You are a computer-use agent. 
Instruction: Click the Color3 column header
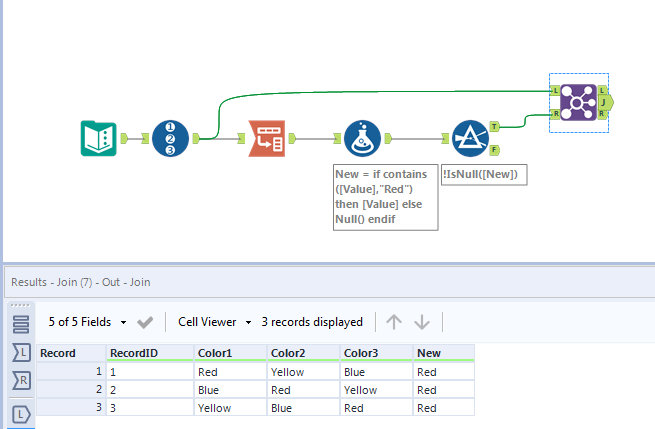click(x=376, y=353)
